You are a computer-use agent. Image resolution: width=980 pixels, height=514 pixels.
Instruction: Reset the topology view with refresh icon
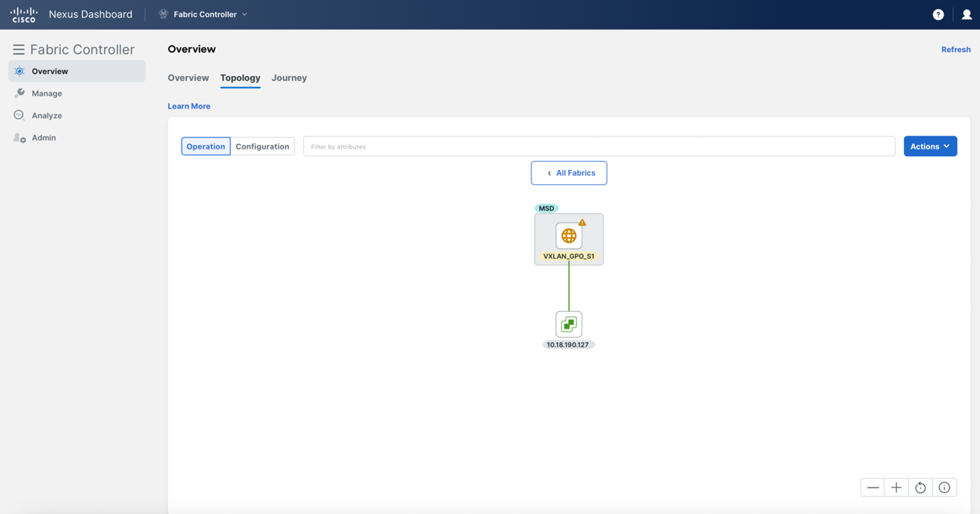pyautogui.click(x=920, y=488)
